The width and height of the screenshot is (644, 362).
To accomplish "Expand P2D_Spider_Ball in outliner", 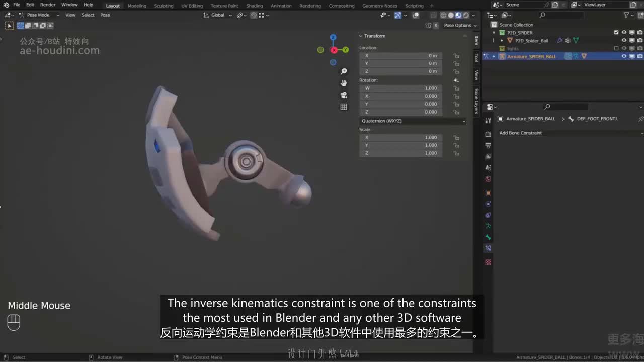I will click(x=501, y=40).
